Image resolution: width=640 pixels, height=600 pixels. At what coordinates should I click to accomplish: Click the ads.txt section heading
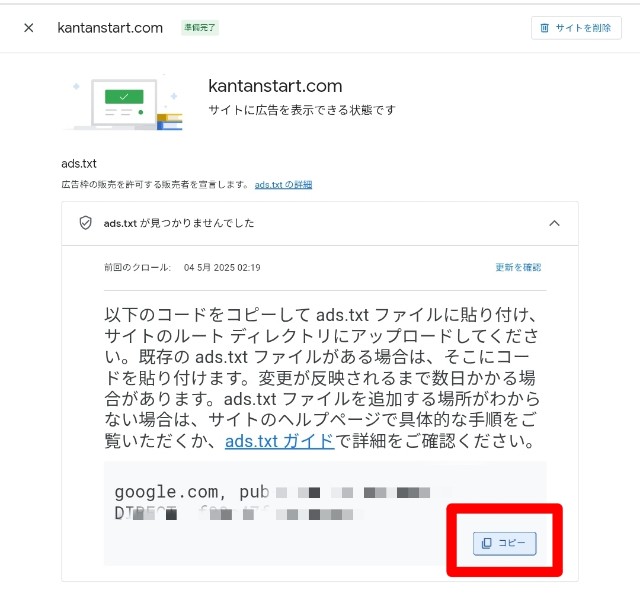click(79, 164)
